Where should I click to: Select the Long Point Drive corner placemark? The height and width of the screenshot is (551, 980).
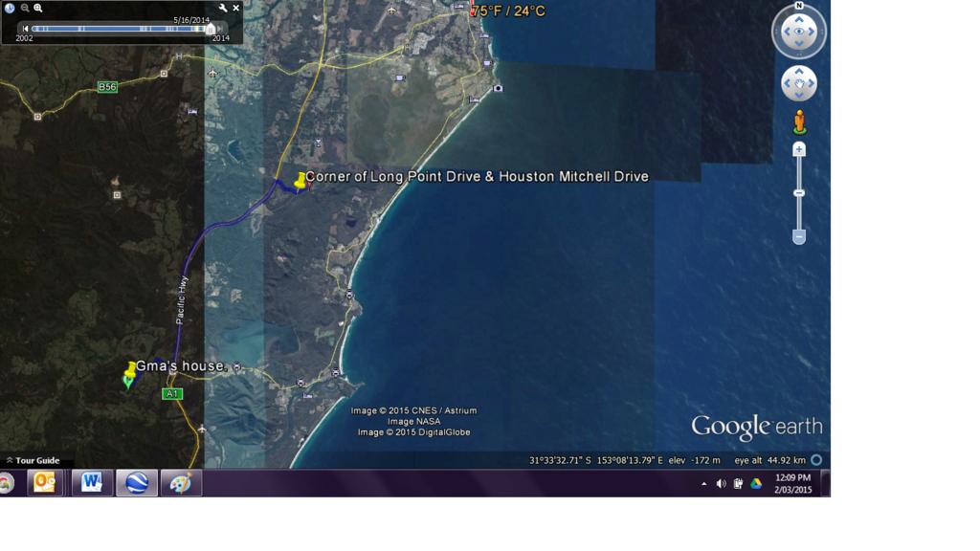coord(301,179)
